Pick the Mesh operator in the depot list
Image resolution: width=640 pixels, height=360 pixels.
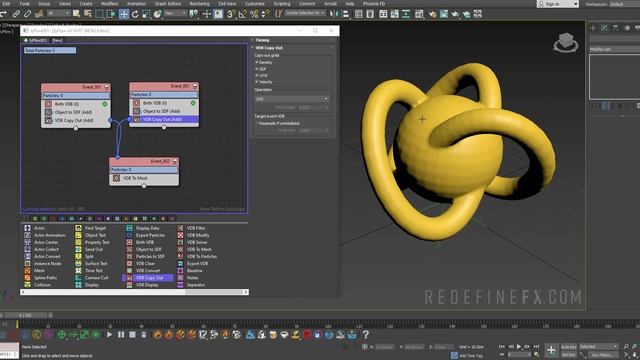coord(35,271)
